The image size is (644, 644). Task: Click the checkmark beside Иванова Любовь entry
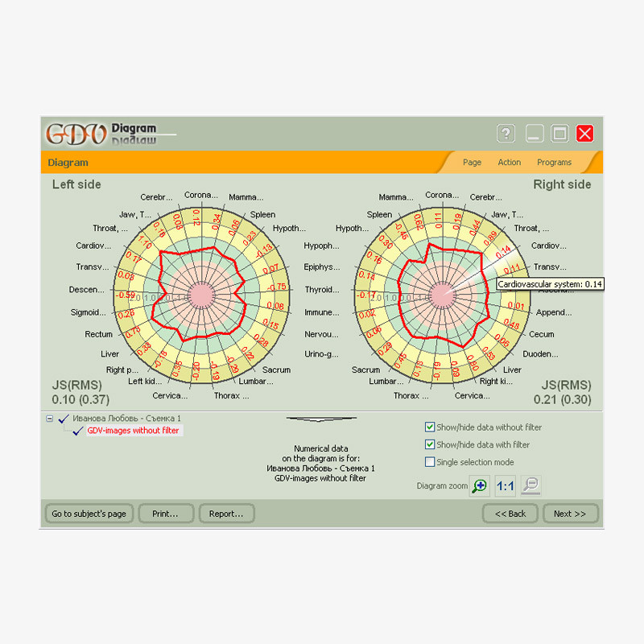64,419
